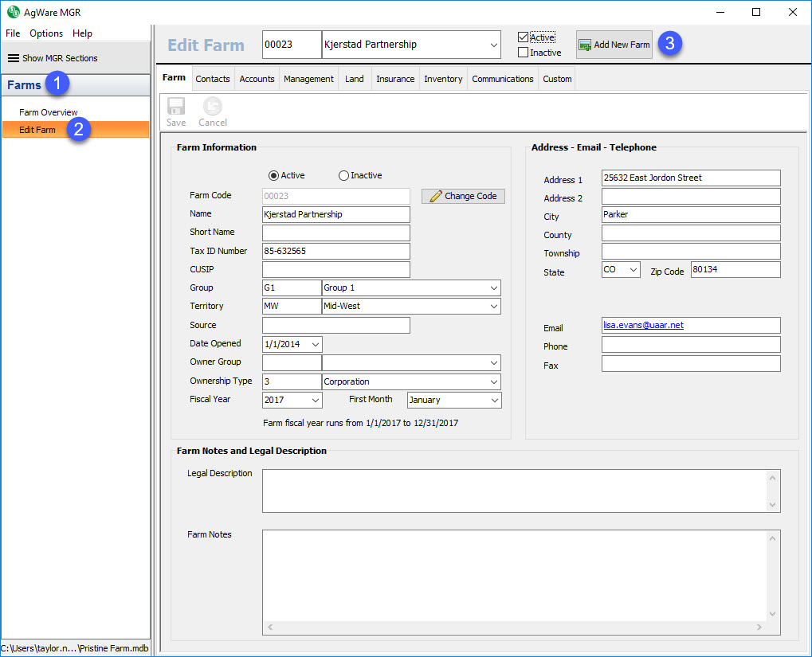This screenshot has width=812, height=657.
Task: Click the Cancel arrow icon
Action: point(212,107)
